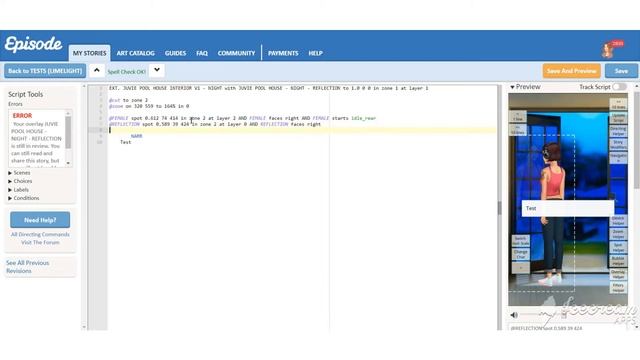Click Back to TESTS (LIMELIGHT) button
Screen dimensions: 640x360
(45, 71)
